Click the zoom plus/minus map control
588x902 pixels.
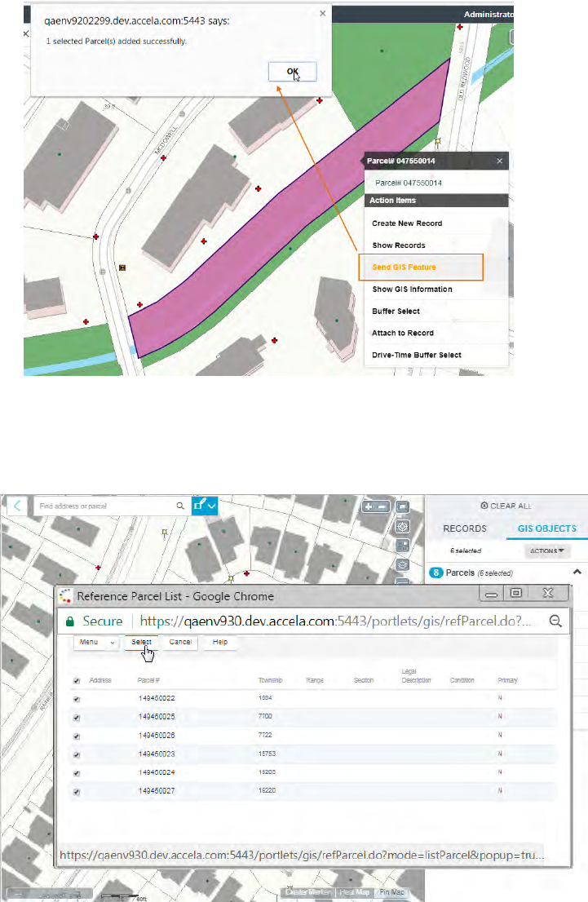(x=376, y=506)
